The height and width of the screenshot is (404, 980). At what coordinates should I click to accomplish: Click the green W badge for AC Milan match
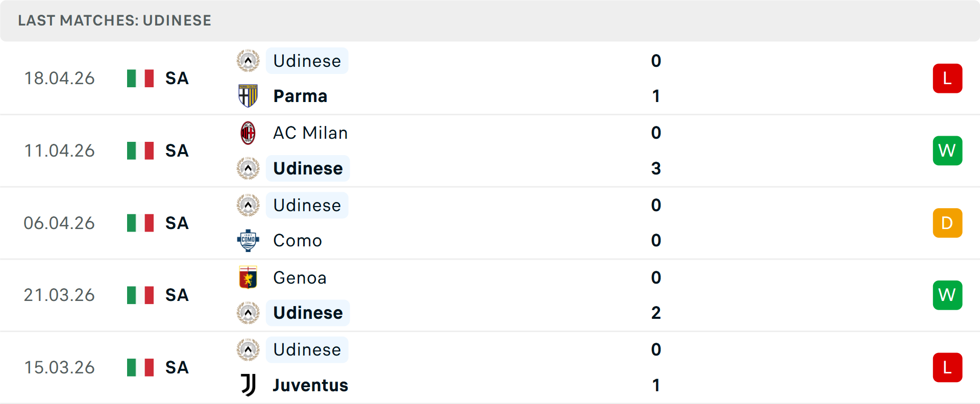[947, 151]
